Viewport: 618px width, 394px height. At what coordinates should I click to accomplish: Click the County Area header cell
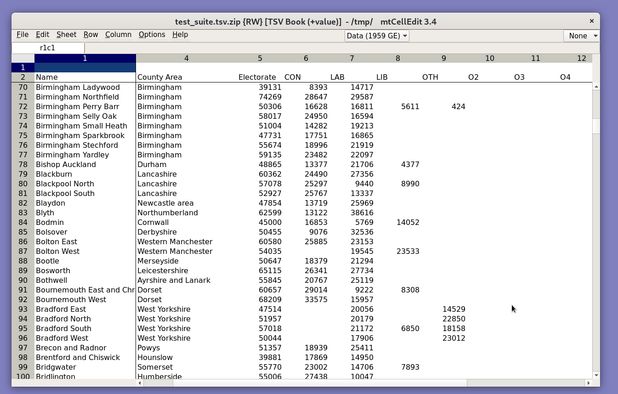(x=186, y=77)
